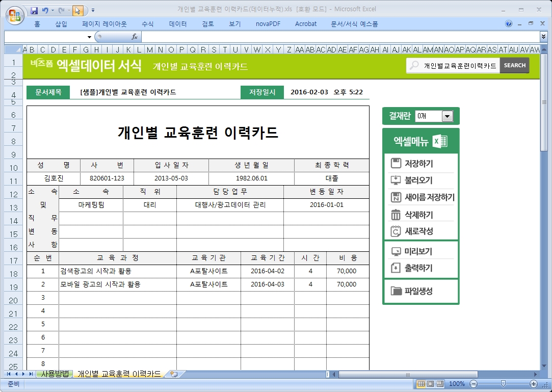Click the insert function fx icon
Image resolution: width=552 pixels, height=392 pixels.
point(135,37)
